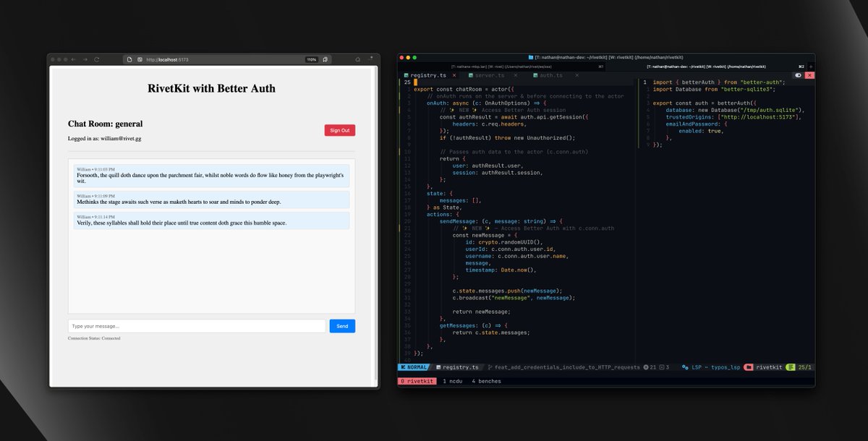Click the 'c.broadcast("newMessage"' code line
This screenshot has width=868, height=441.
(x=514, y=298)
